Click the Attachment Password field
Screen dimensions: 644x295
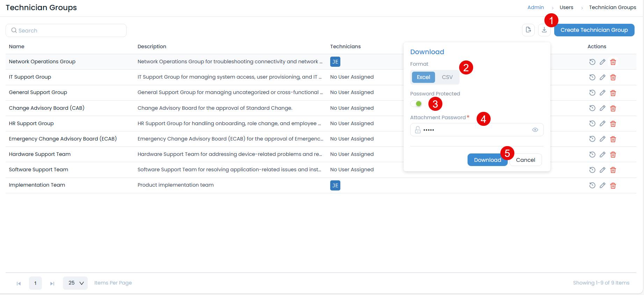475,130
